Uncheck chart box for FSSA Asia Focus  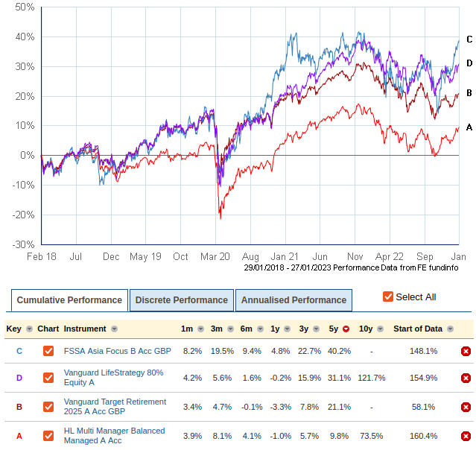[48, 352]
